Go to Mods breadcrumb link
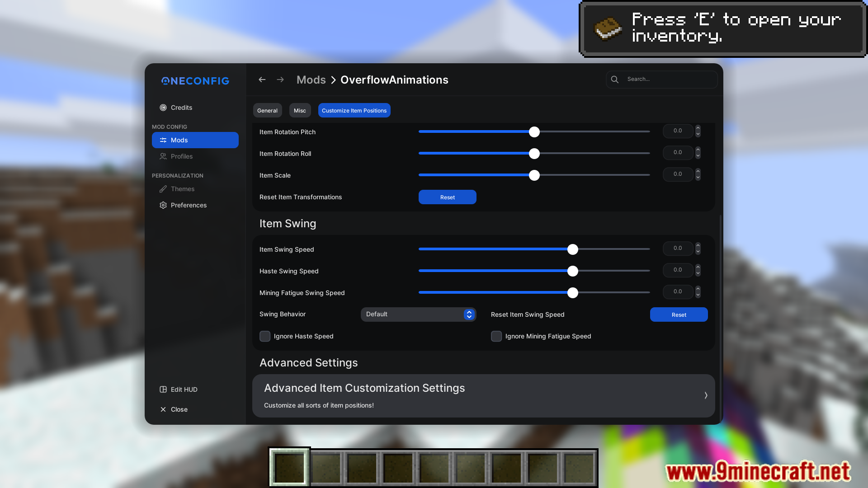Screen dimensions: 868x488 pyautogui.click(x=311, y=80)
